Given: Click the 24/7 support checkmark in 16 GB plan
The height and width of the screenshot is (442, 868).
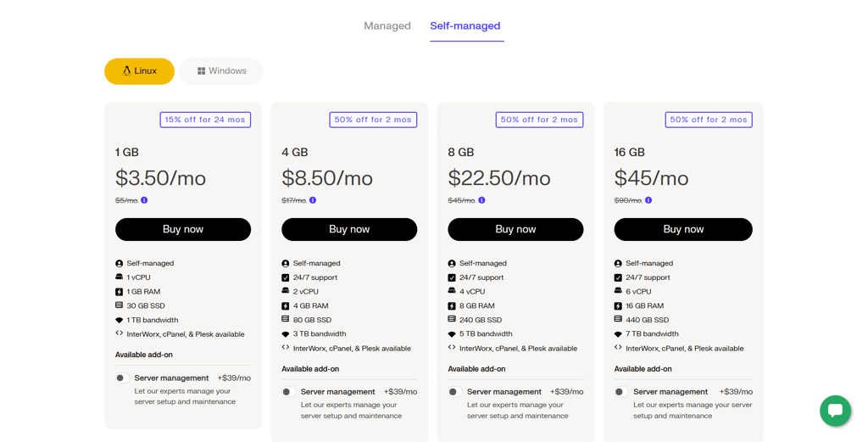Looking at the screenshot, I should pos(618,277).
